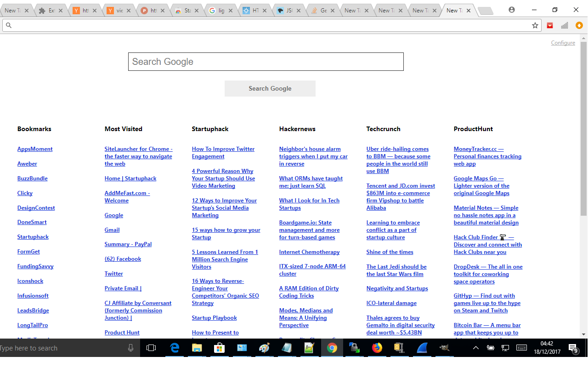Click the browser profile avatar icon
The height and width of the screenshot is (368, 588).
point(512,10)
